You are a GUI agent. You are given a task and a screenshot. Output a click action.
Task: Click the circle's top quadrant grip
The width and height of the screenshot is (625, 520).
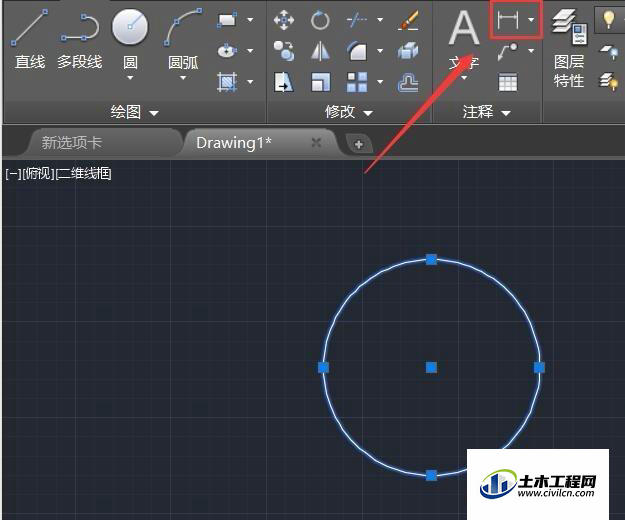click(x=431, y=260)
